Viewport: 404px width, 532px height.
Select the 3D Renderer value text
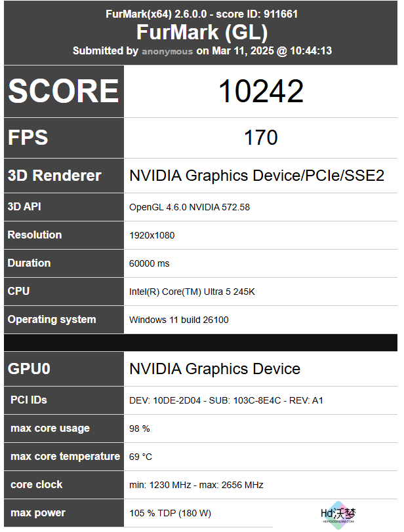[256, 176]
